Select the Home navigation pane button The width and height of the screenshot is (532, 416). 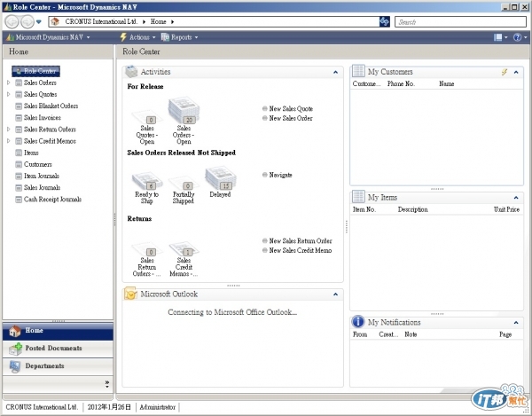click(x=58, y=331)
